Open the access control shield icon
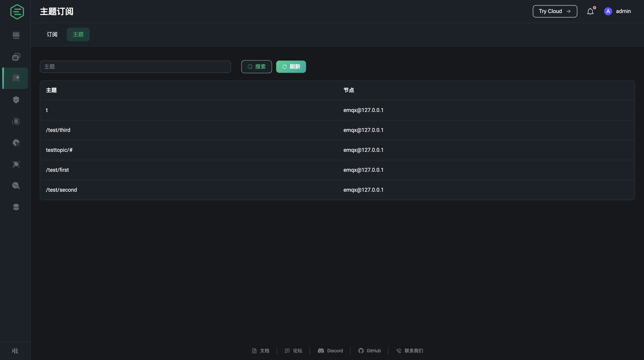Image resolution: width=644 pixels, height=360 pixels. tap(16, 99)
